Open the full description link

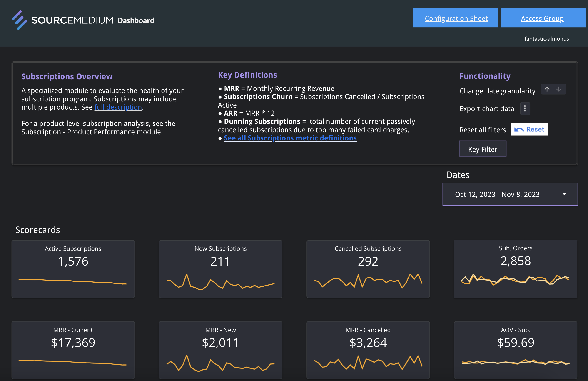(x=118, y=107)
